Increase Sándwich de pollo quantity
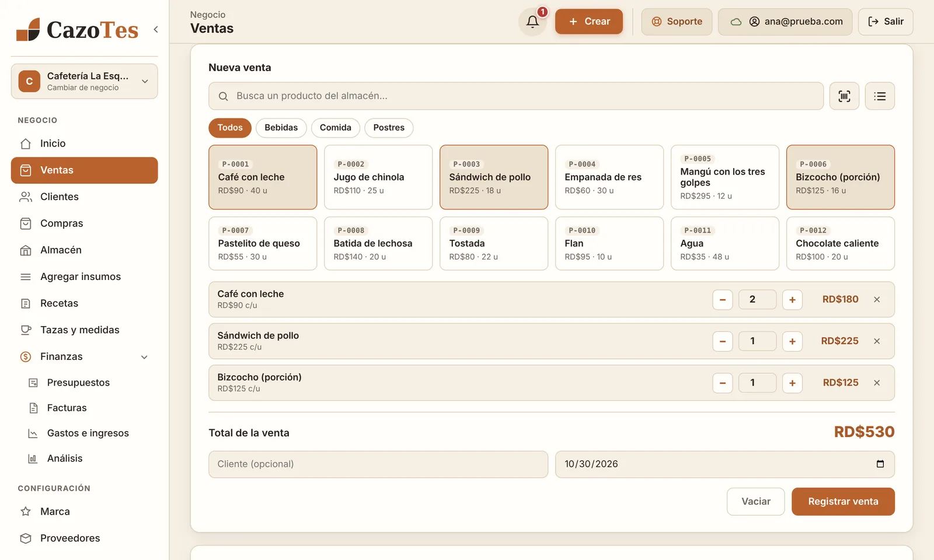The width and height of the screenshot is (934, 560). coord(792,341)
